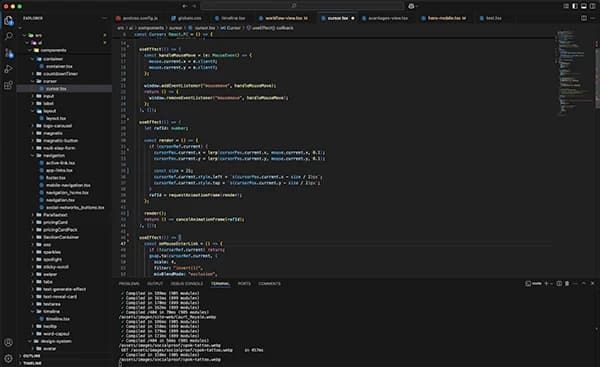Screen dimensions: 600x367
Task: Toggle the primary side bar layout icon
Action: pyautogui.click(x=575, y=6)
